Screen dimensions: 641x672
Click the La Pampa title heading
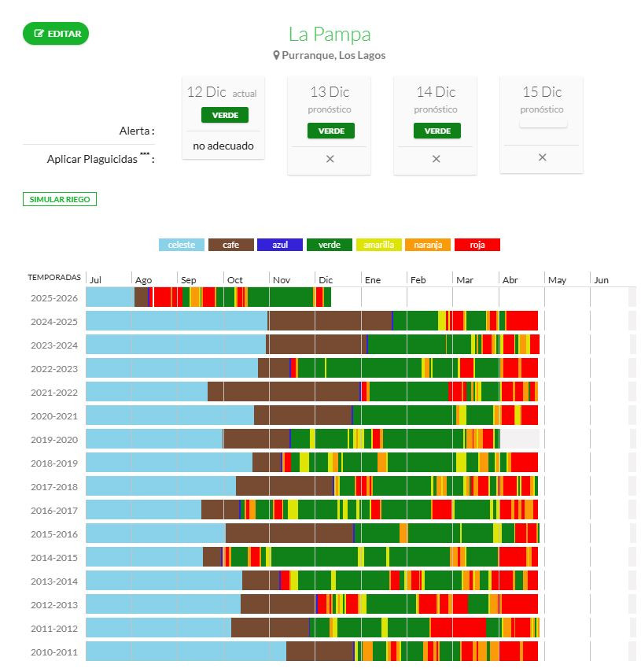click(329, 35)
